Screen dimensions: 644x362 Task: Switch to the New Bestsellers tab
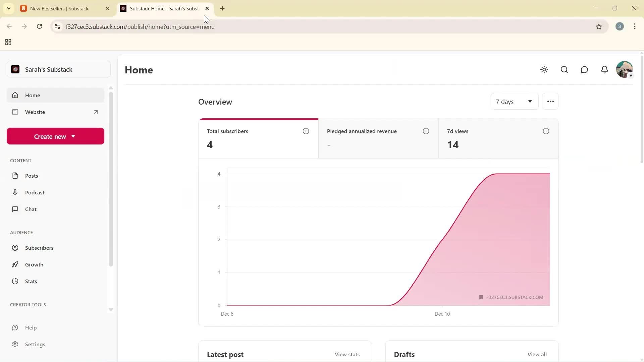[60, 8]
